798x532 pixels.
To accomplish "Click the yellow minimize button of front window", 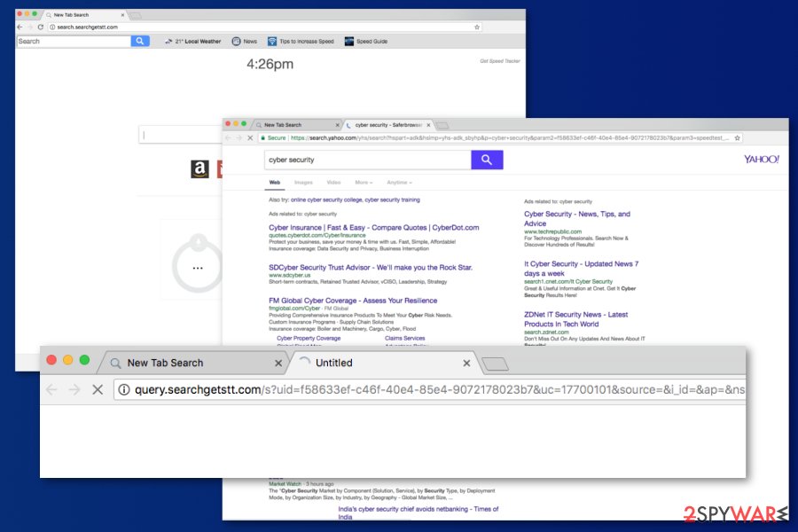I will tap(67, 360).
